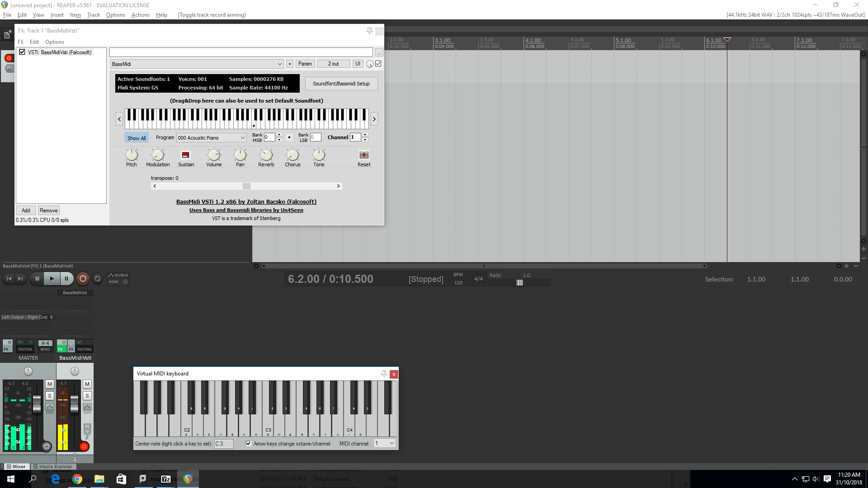
Task: Toggle the Show All button
Action: [137, 138]
